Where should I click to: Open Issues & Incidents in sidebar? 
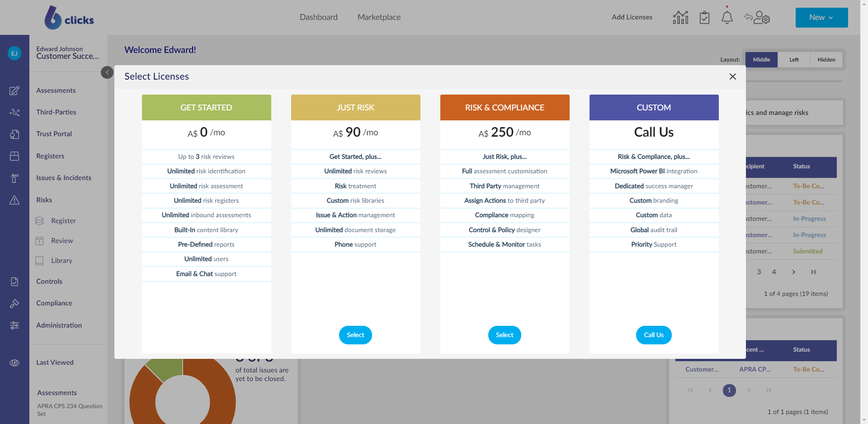[64, 178]
